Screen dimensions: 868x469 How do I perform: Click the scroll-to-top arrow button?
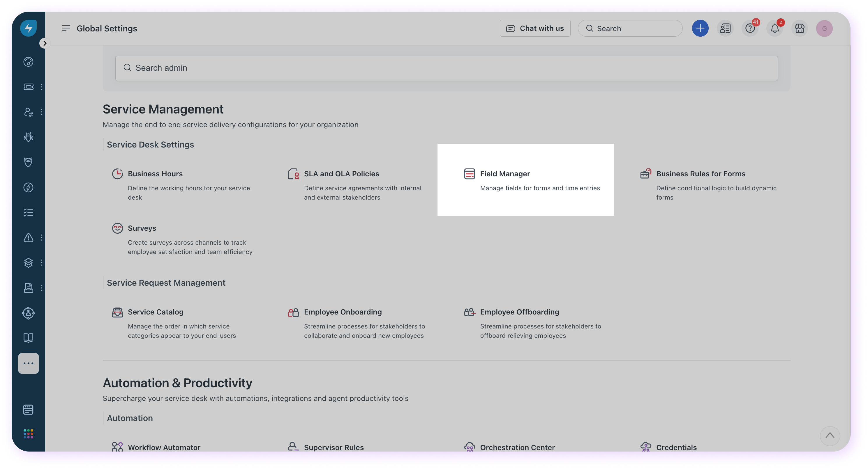830,436
